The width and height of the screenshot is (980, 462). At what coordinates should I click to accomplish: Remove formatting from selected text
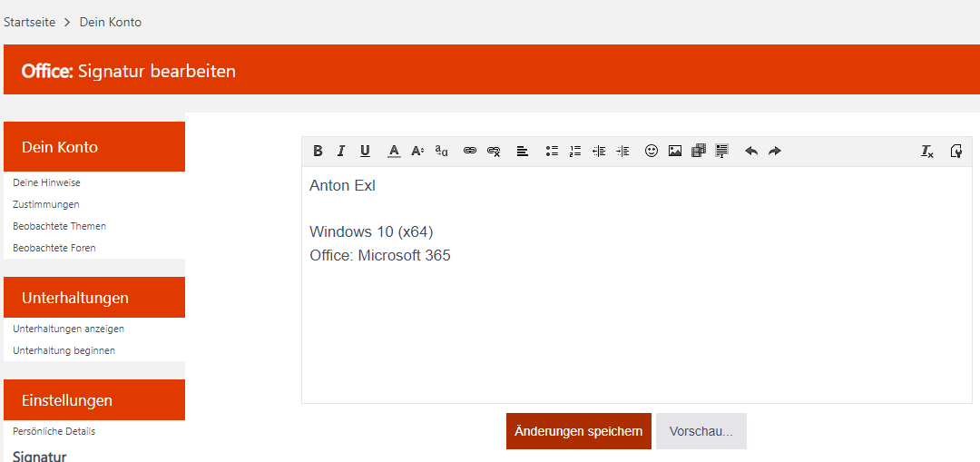click(926, 151)
